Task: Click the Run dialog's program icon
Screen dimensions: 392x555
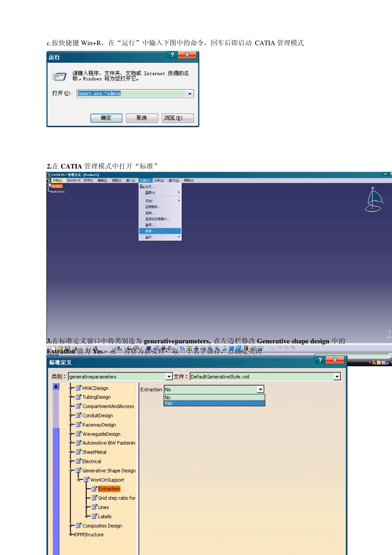Action: 59,76
